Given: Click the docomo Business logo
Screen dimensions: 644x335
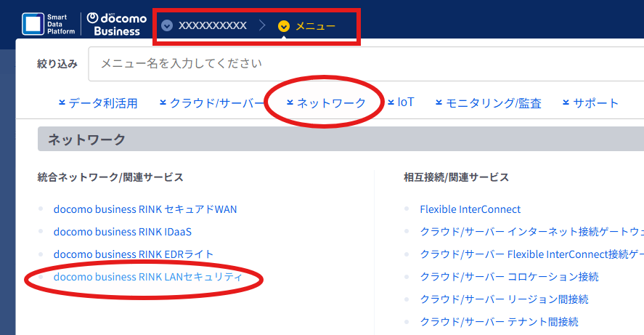Looking at the screenshot, I should [x=117, y=24].
